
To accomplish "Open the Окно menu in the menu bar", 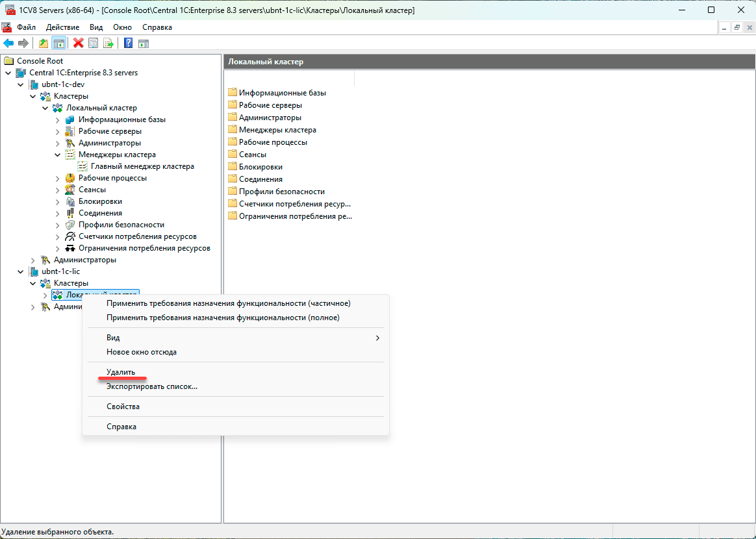I will (x=123, y=27).
